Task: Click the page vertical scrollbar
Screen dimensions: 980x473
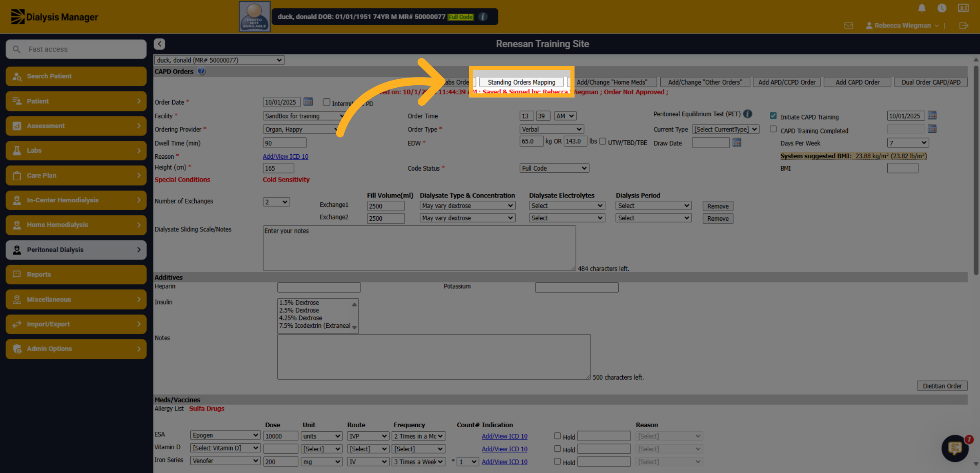Action: (x=976, y=170)
